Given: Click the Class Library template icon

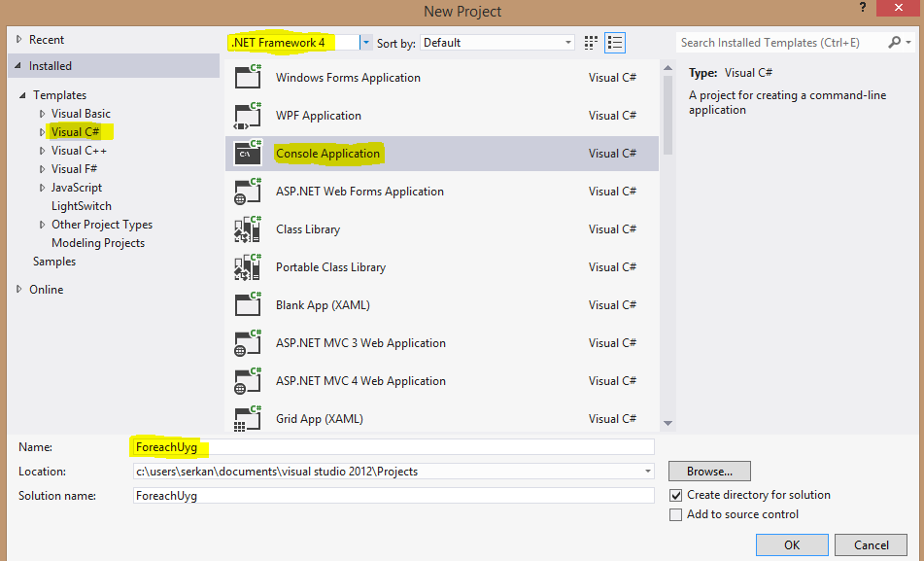Looking at the screenshot, I should coord(248,228).
